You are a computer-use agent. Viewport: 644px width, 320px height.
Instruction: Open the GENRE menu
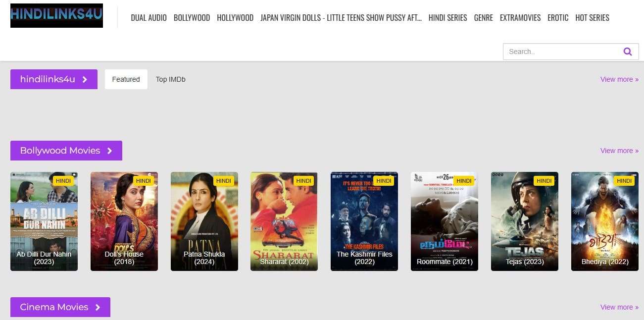[x=483, y=18]
